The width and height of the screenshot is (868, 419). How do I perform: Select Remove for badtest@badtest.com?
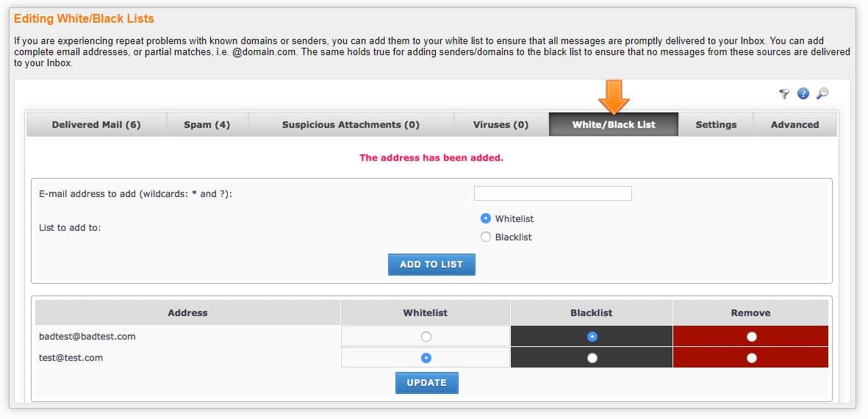(x=751, y=337)
